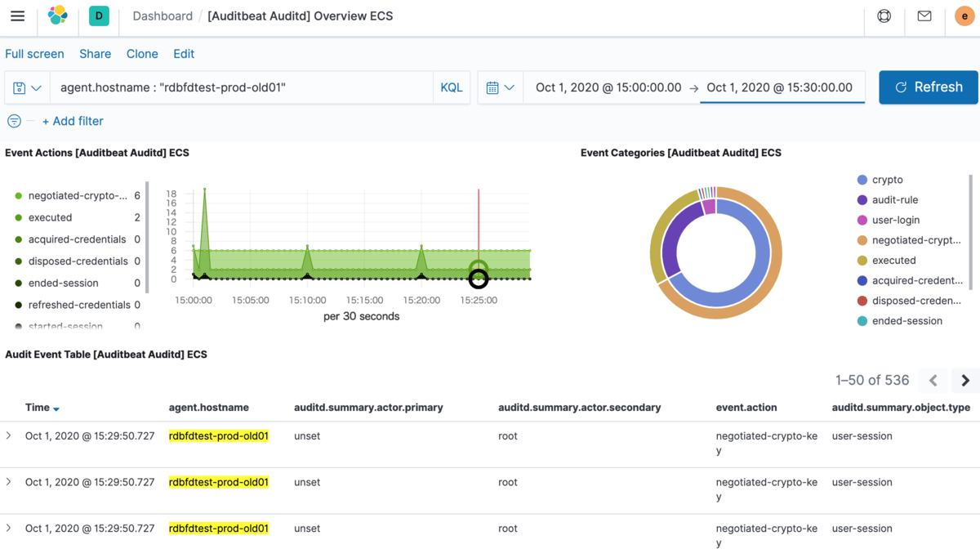Click the Elastic logo icon
The height and width of the screenshot is (558, 980).
pos(57,16)
